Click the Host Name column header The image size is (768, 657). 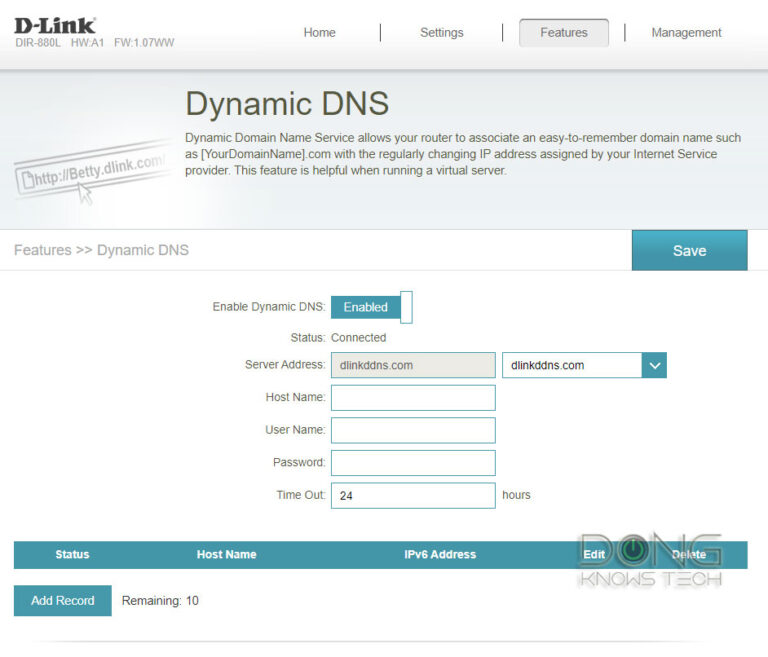(226, 555)
